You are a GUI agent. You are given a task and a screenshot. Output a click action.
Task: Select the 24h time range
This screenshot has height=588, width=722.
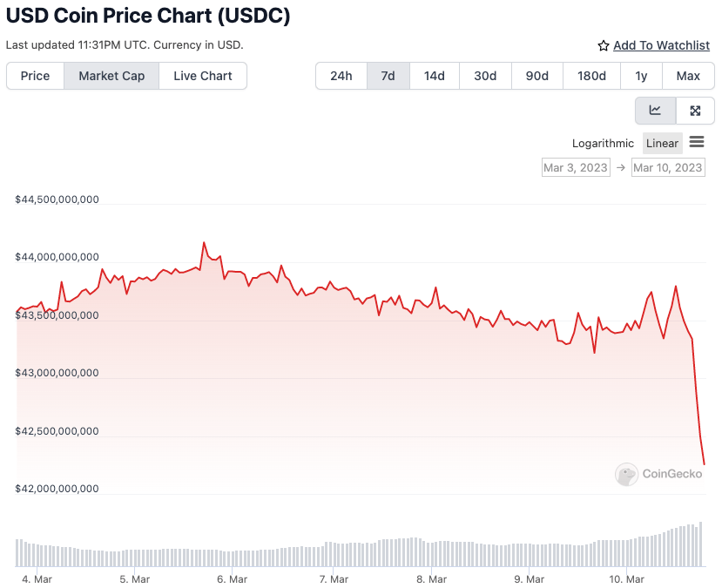coord(341,76)
